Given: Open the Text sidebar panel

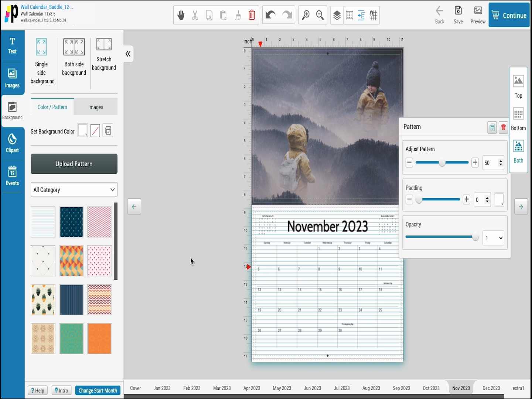Looking at the screenshot, I should tap(12, 46).
